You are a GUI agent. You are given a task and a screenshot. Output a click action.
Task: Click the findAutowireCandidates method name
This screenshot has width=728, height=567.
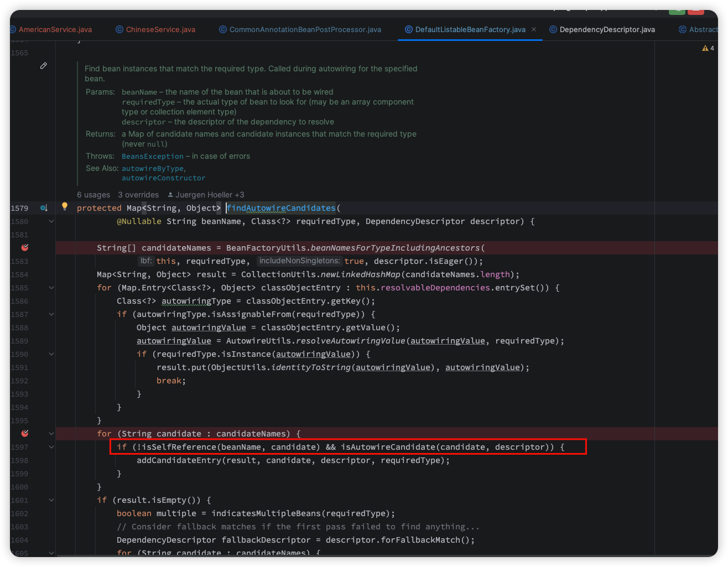281,208
